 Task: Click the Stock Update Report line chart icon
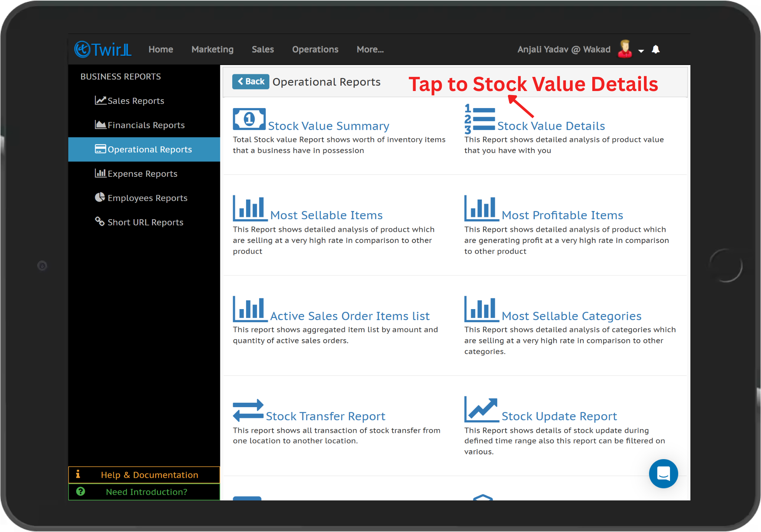[481, 409]
